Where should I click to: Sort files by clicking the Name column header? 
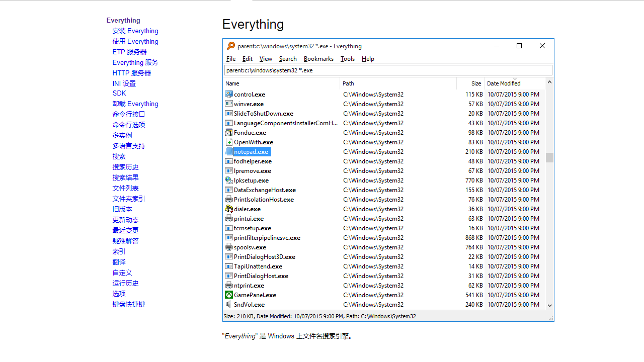pyautogui.click(x=232, y=83)
